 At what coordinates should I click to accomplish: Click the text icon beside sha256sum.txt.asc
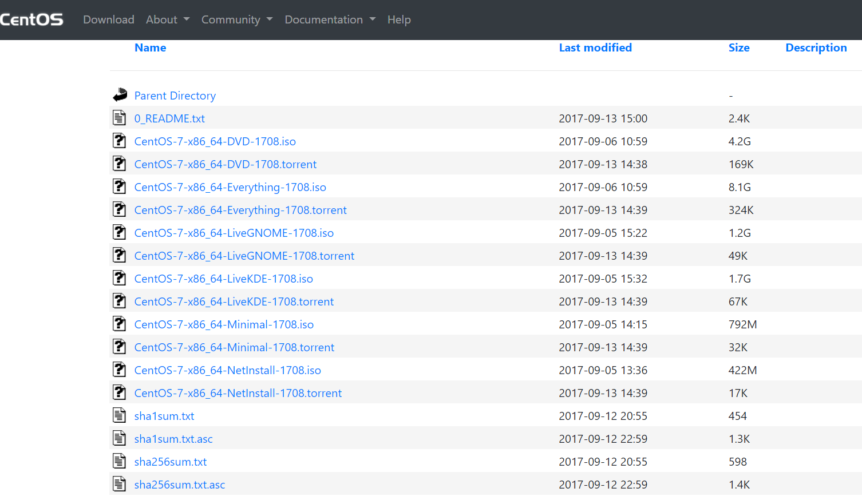[119, 484]
